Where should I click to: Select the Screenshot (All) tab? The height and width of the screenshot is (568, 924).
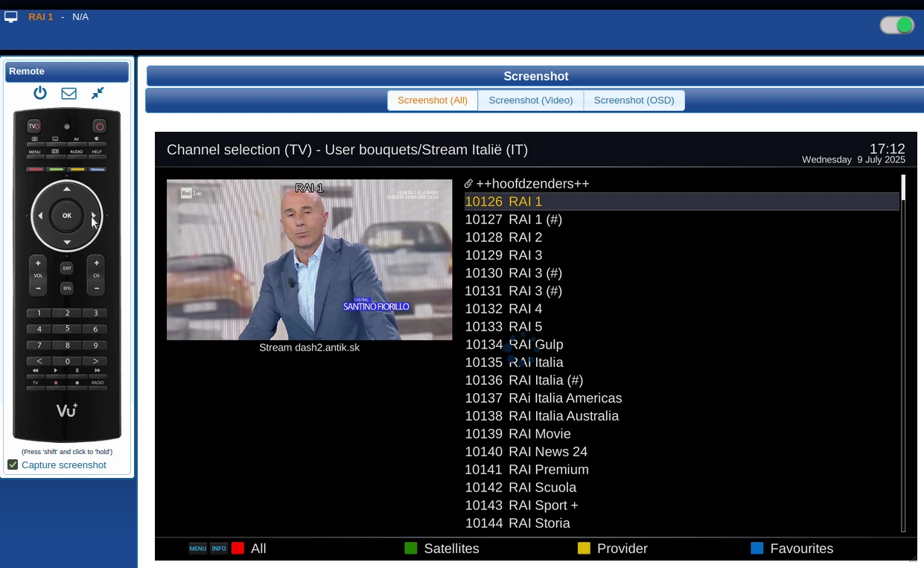[433, 100]
